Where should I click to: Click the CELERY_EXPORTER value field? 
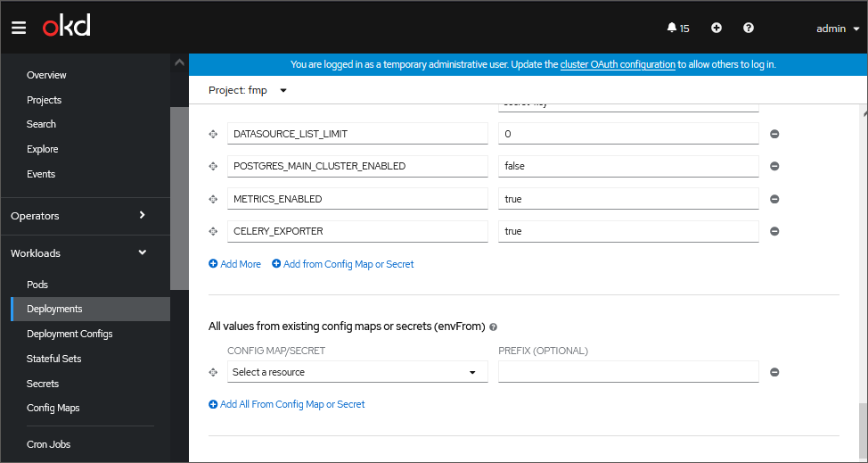(627, 231)
